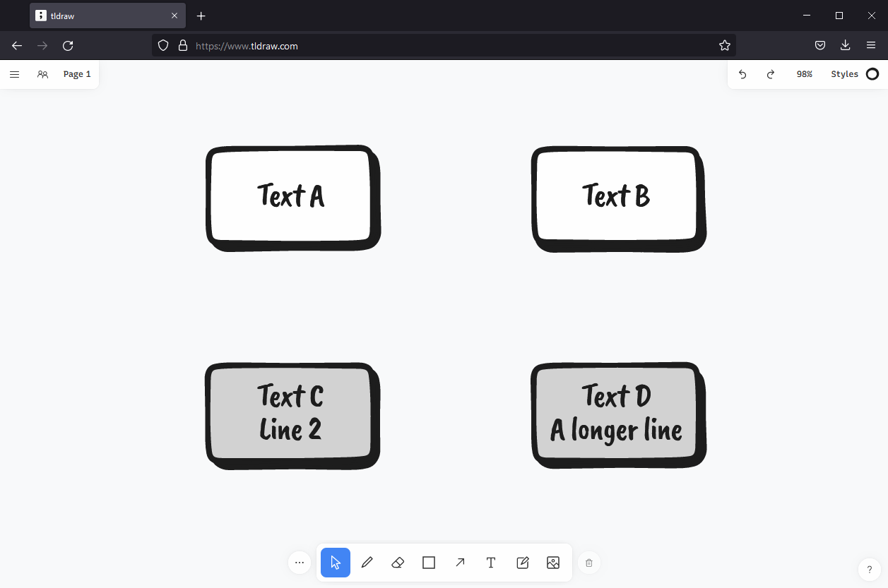Click the Delete trash icon
The height and width of the screenshot is (588, 888).
(x=588, y=563)
